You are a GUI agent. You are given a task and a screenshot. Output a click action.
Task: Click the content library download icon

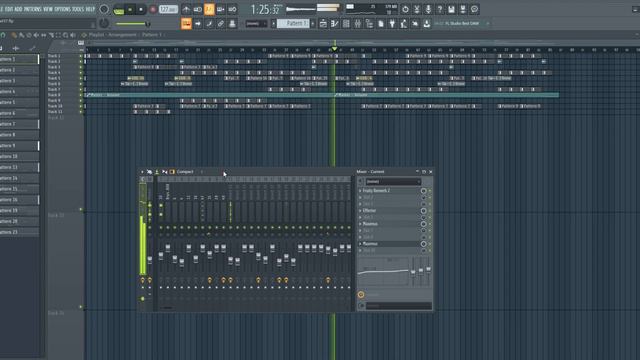427,24
